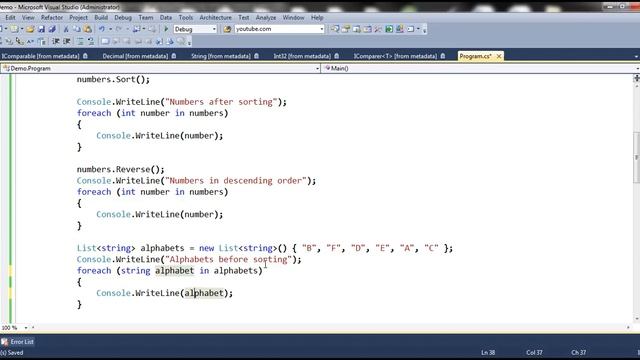Viewport: 640px width, 360px height.
Task: Open the Properties Window toolbar icon
Action: (x=346, y=29)
